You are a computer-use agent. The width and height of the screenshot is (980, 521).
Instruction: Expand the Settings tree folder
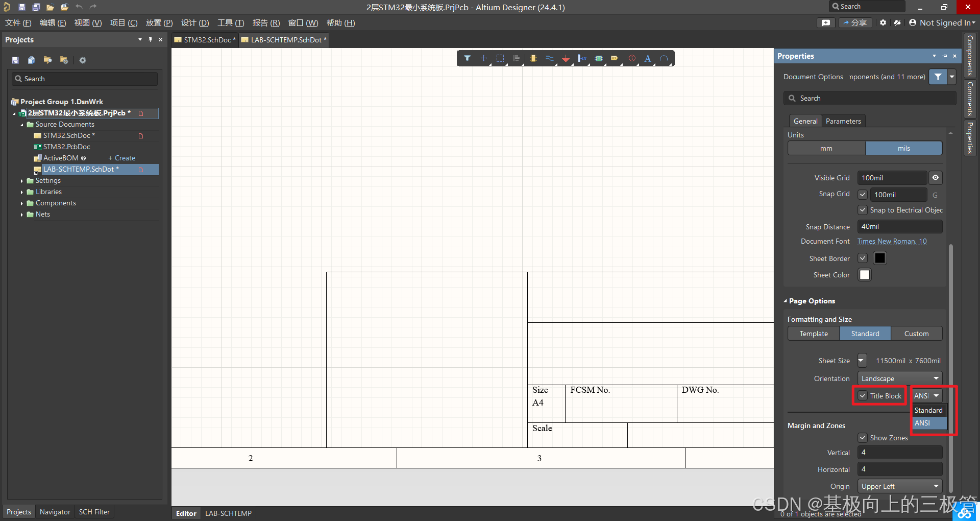pyautogui.click(x=21, y=181)
